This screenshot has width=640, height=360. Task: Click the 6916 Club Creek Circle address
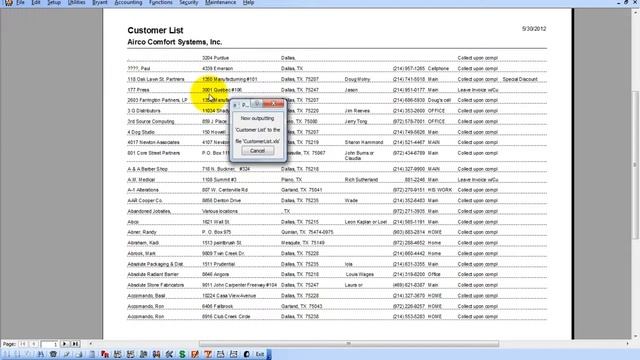[226, 316]
